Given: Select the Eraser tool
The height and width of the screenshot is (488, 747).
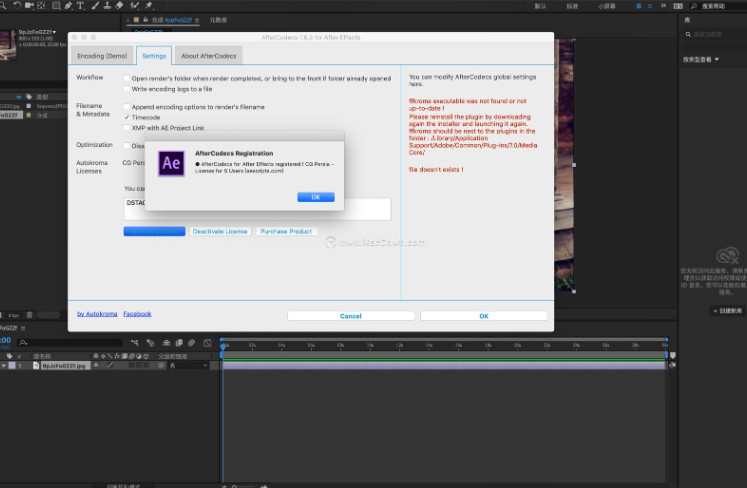Looking at the screenshot, I should [120, 5].
